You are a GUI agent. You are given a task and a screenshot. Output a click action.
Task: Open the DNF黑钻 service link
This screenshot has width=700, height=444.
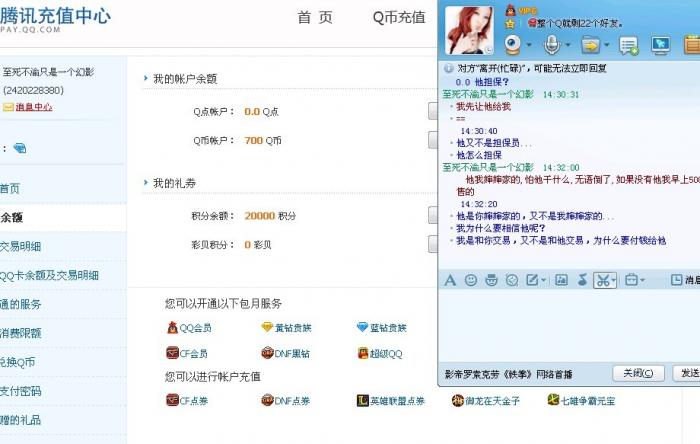click(x=285, y=353)
